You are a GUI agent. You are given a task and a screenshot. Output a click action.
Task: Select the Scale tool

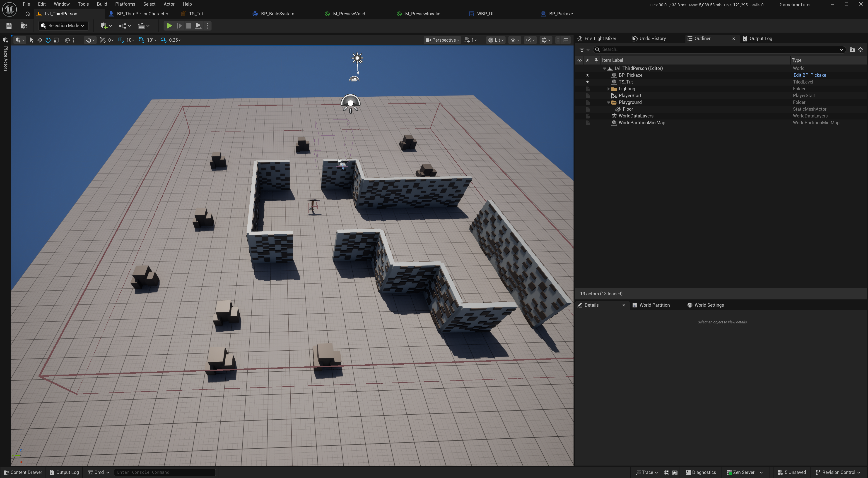[56, 40]
